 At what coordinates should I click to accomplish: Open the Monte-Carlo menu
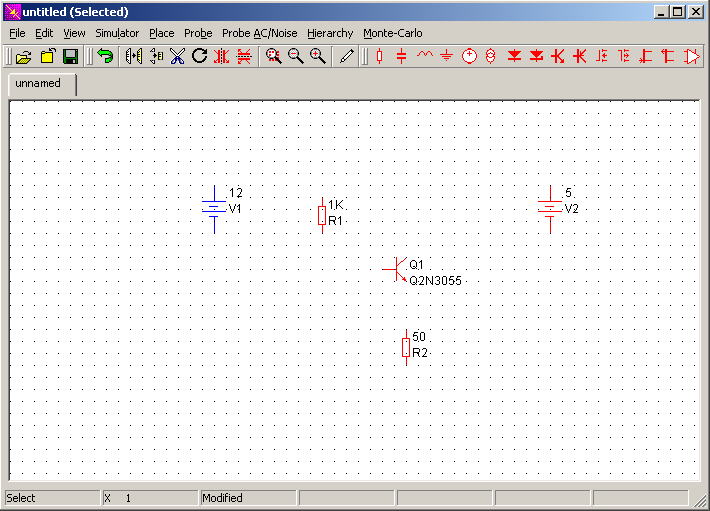click(393, 33)
